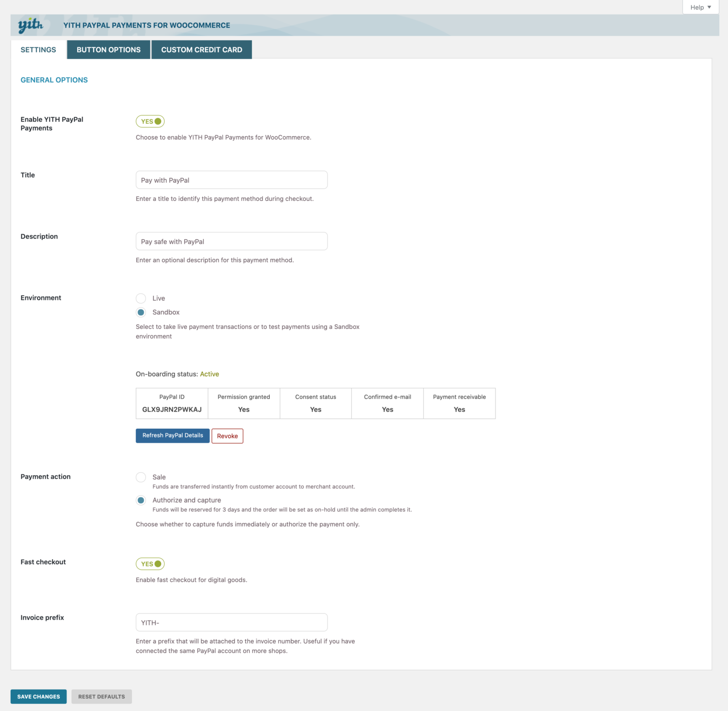This screenshot has height=711, width=728.
Task: Select the Live environment radio button
Action: (141, 298)
